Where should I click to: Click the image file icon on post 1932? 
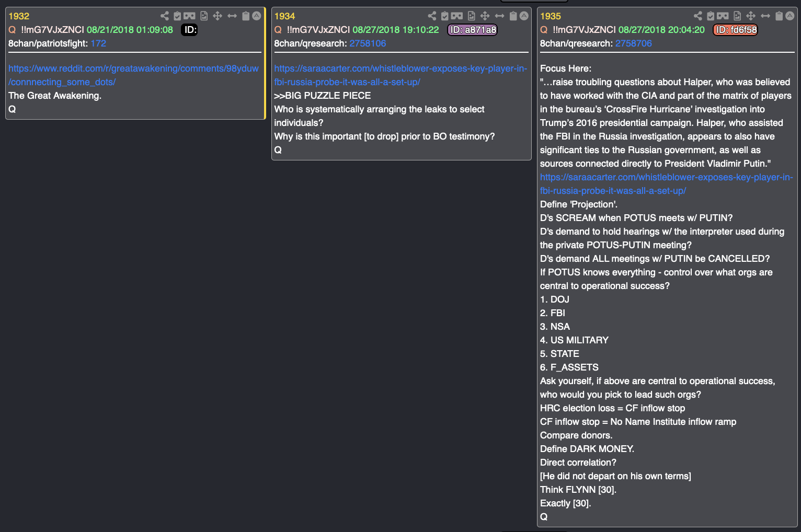click(204, 16)
